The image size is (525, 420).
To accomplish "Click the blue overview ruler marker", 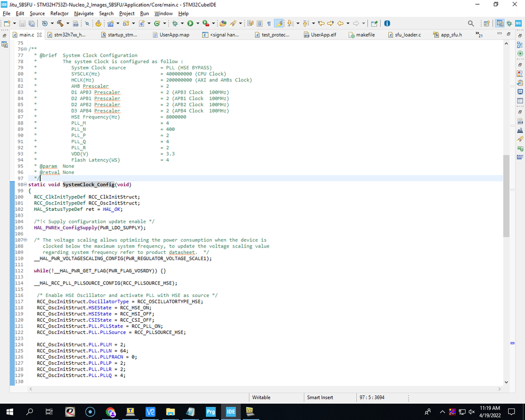I will point(512,343).
